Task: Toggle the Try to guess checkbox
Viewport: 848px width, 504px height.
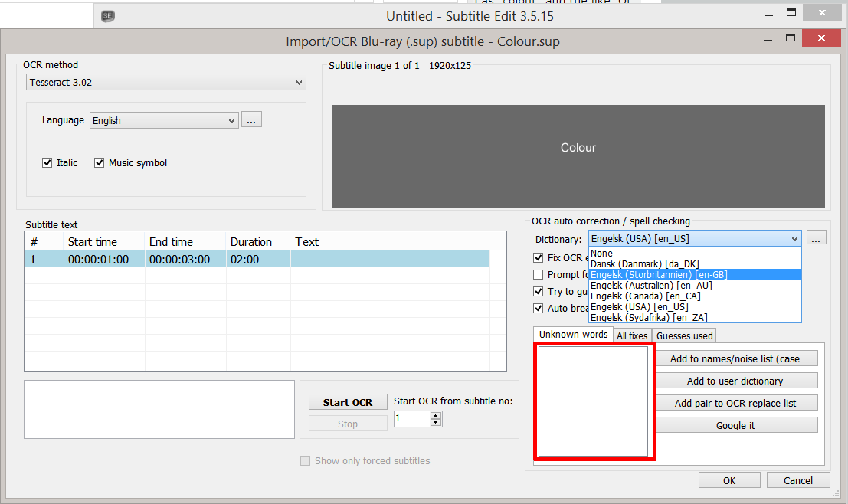Action: pyautogui.click(x=538, y=292)
